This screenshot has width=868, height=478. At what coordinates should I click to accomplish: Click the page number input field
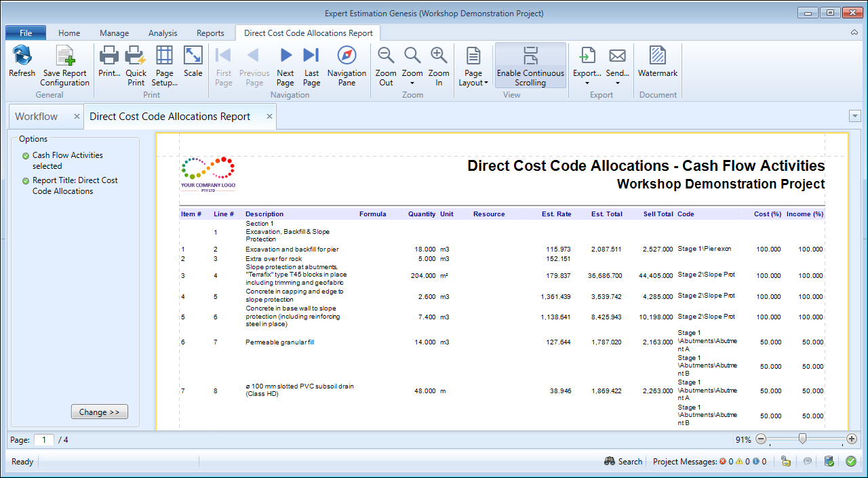pos(44,440)
